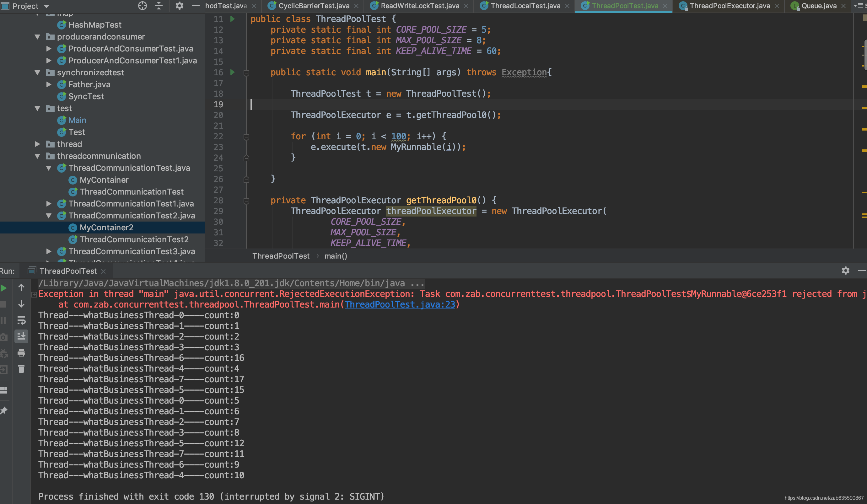Screen dimensions: 867x504
Task: Click the Step Into debug icon
Action: [x=21, y=303]
